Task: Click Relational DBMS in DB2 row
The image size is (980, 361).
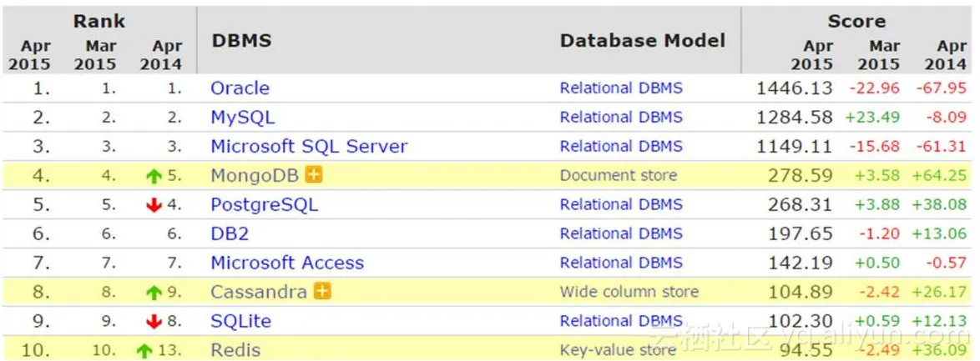Action: [621, 233]
